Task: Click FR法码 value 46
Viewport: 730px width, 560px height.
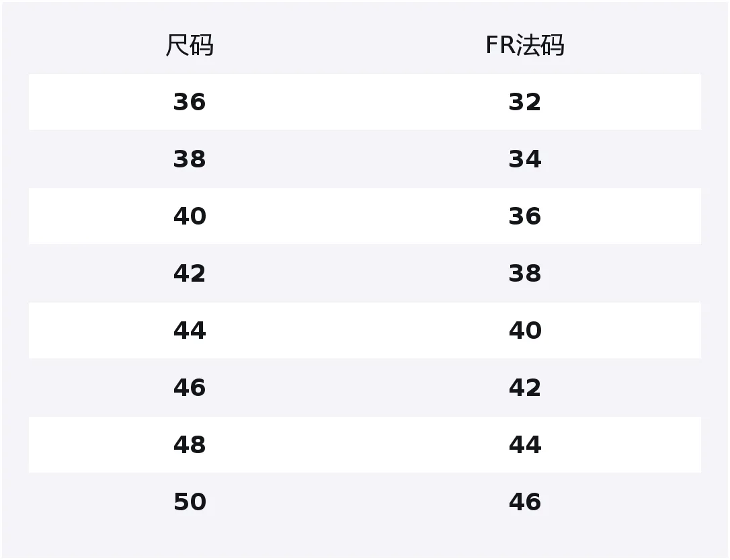Action: tap(524, 502)
